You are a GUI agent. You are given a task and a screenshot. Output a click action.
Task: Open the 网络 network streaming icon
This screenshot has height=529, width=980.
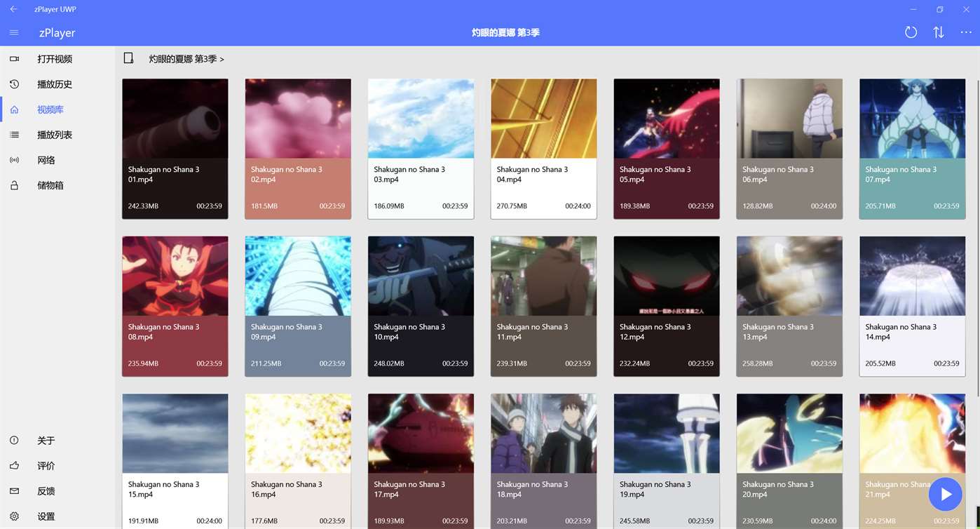[x=14, y=160]
